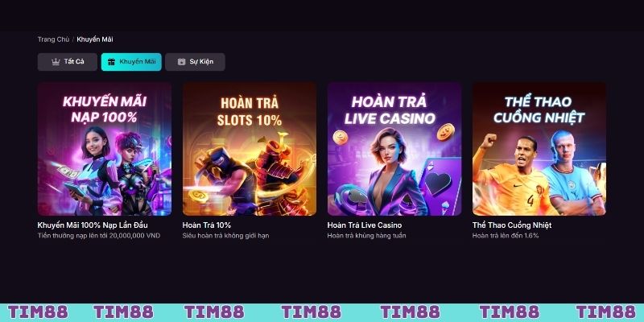Open the Hoàn Trả Live Casino banner

pyautogui.click(x=394, y=149)
